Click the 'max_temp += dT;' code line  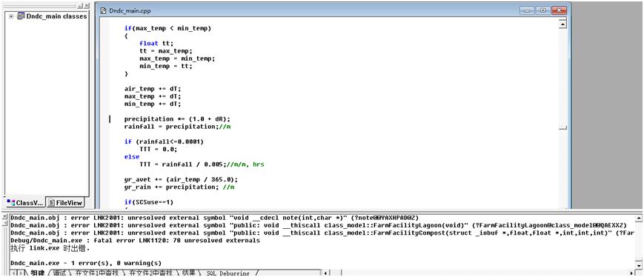click(x=153, y=96)
